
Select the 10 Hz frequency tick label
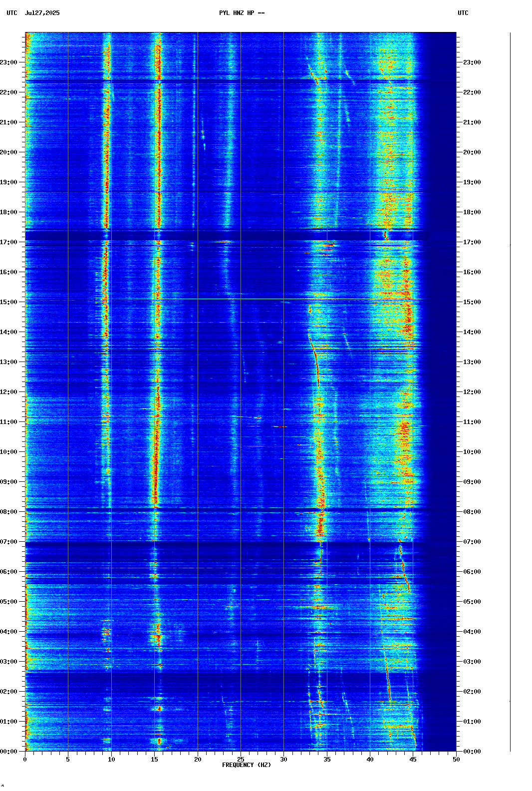(111, 760)
